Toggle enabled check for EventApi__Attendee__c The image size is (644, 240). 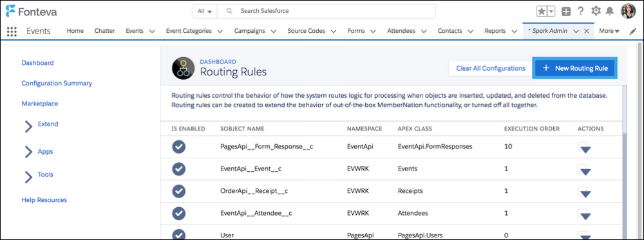[x=178, y=213]
